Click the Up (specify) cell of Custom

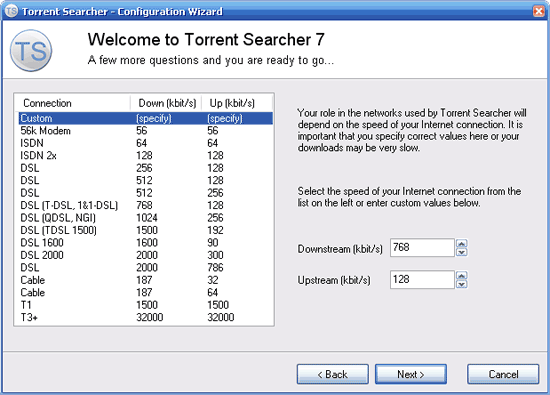pyautogui.click(x=225, y=118)
